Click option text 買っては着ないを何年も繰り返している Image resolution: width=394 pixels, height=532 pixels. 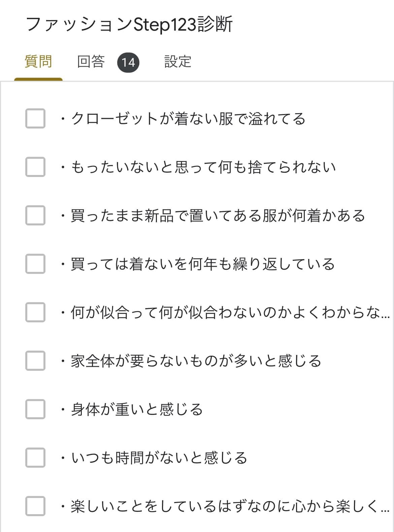[x=203, y=264]
